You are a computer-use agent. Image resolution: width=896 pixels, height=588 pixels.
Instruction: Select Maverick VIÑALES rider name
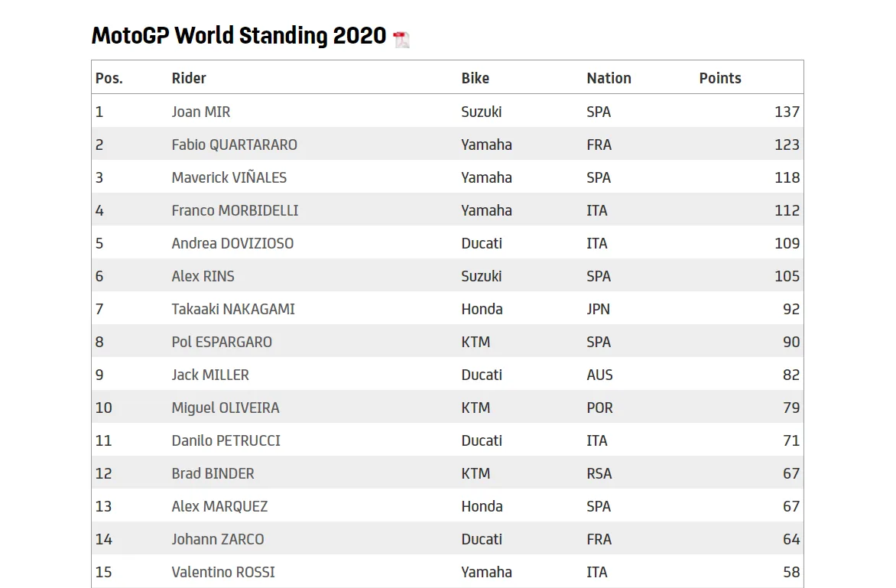tap(229, 177)
